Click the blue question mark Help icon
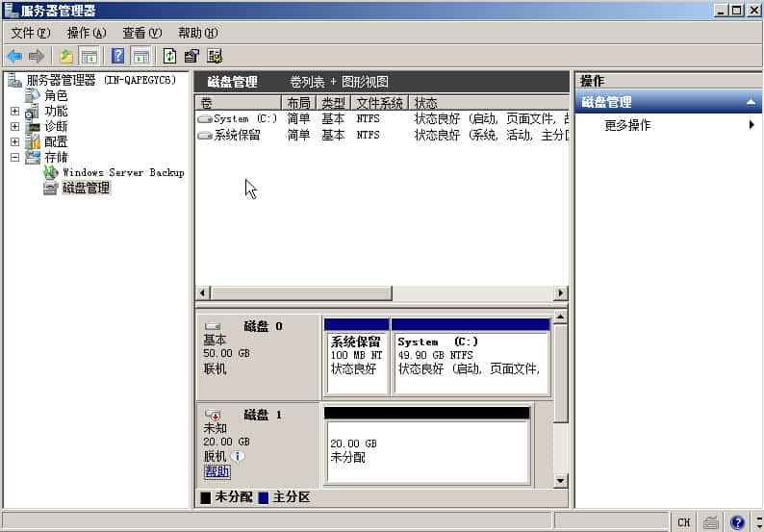This screenshot has width=764, height=532. (x=117, y=56)
